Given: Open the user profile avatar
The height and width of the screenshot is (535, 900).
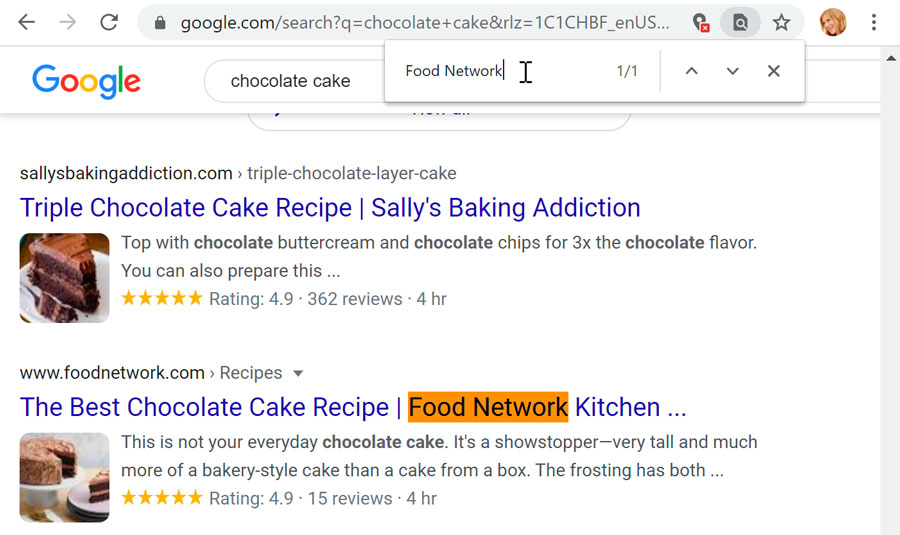Looking at the screenshot, I should click(x=833, y=22).
